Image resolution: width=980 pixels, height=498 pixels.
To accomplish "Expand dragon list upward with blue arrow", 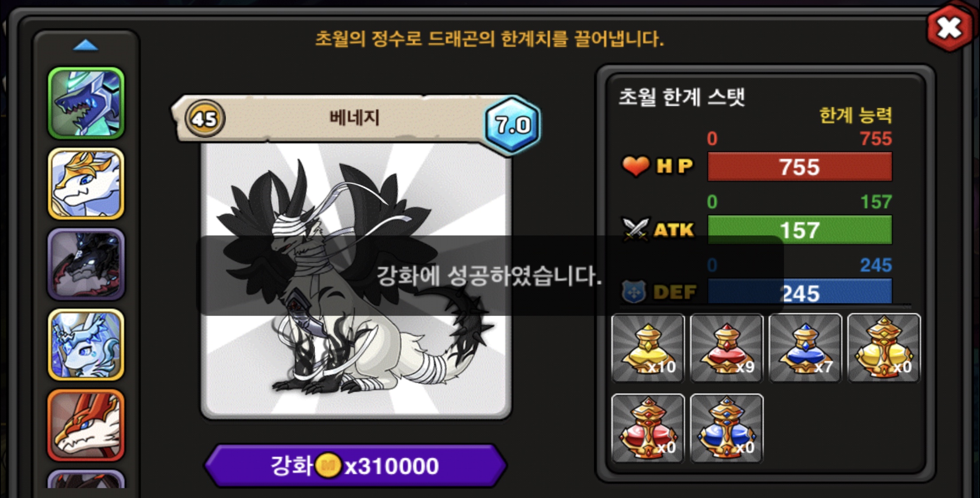I will [85, 45].
